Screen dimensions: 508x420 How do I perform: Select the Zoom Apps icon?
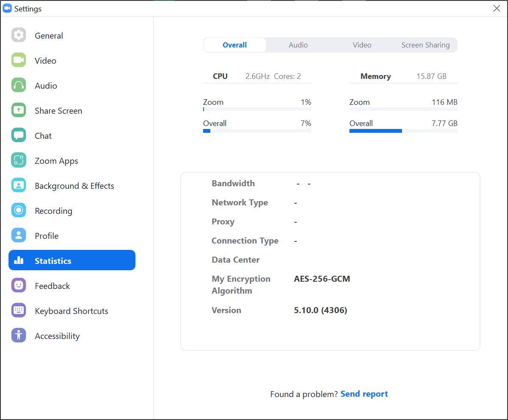[x=19, y=160]
